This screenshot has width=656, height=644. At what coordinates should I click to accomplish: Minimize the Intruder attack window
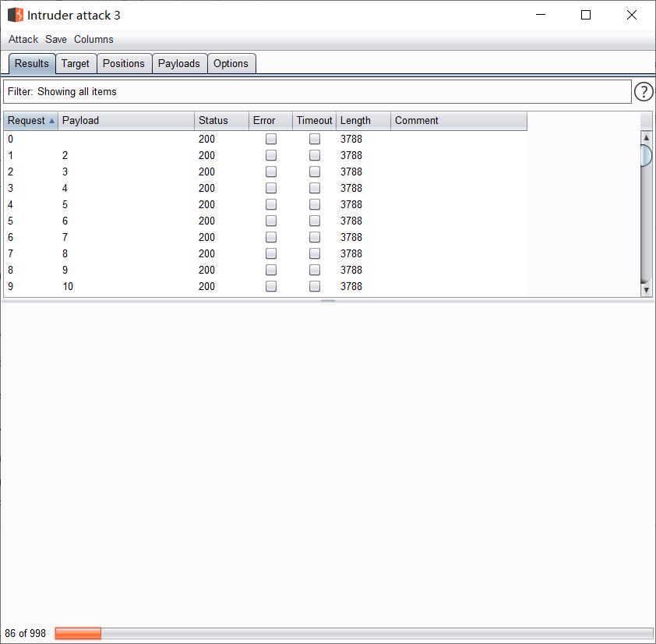(x=540, y=15)
